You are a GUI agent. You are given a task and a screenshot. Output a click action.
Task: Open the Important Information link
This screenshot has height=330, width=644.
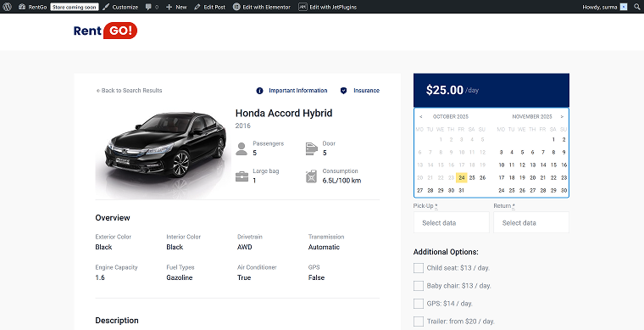(298, 91)
